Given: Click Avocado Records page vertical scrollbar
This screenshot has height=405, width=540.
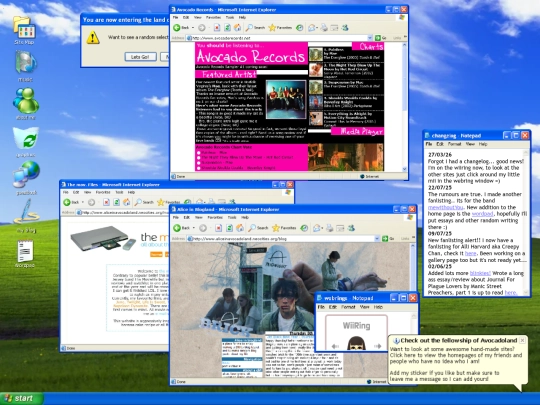Looking at the screenshot, I should pyautogui.click(x=405, y=107).
